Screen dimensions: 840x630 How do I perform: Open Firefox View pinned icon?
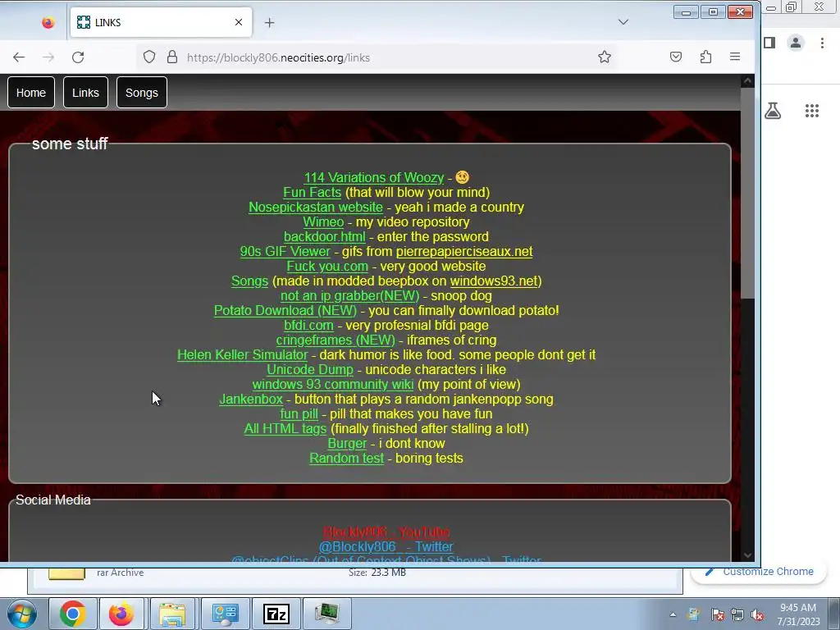[x=48, y=22]
